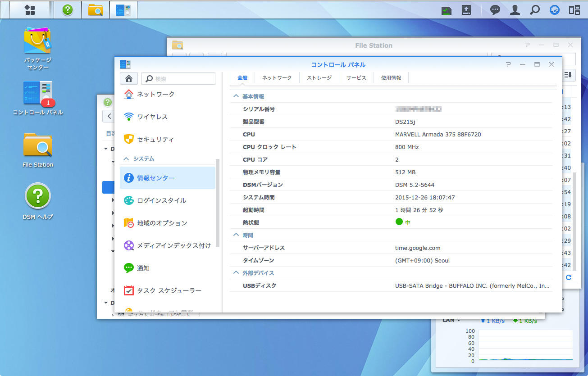Open File Station desktop icon
588x376 pixels.
point(38,150)
